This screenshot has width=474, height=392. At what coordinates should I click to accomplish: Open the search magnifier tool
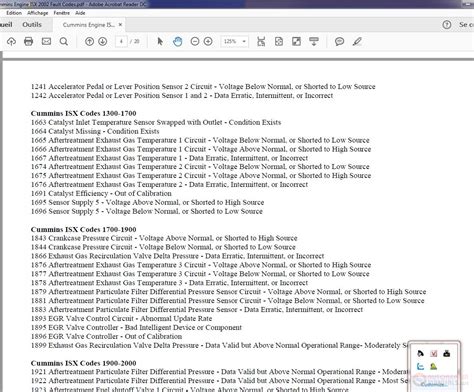pyautogui.click(x=64, y=41)
